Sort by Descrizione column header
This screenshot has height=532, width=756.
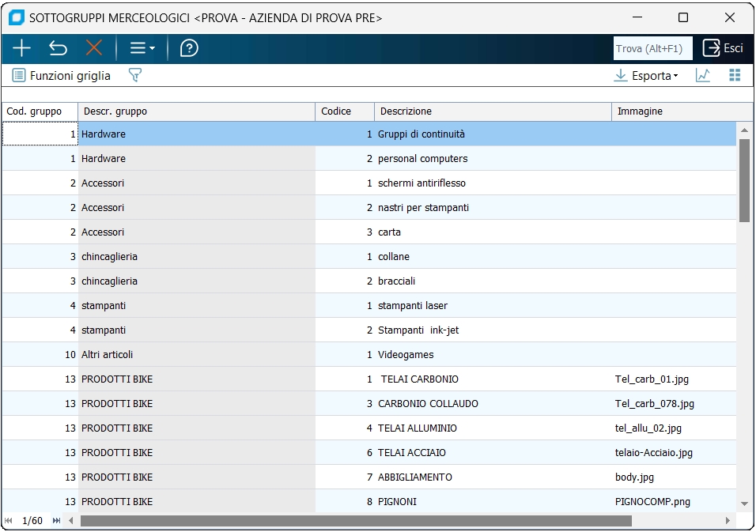click(x=493, y=111)
